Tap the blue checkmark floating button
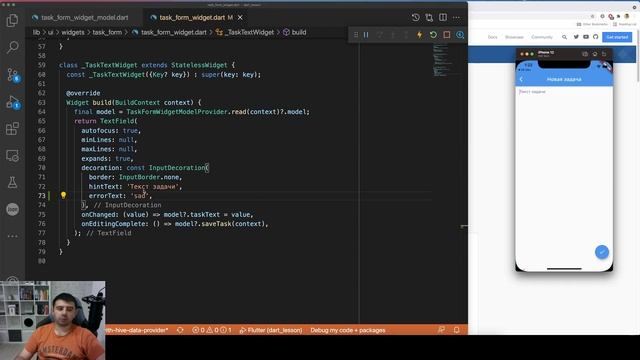640x360 pixels. tap(601, 252)
